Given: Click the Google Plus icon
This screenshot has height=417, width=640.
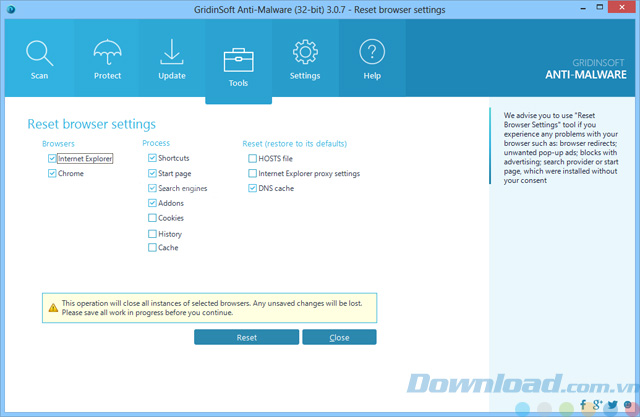Looking at the screenshot, I should point(597,405).
